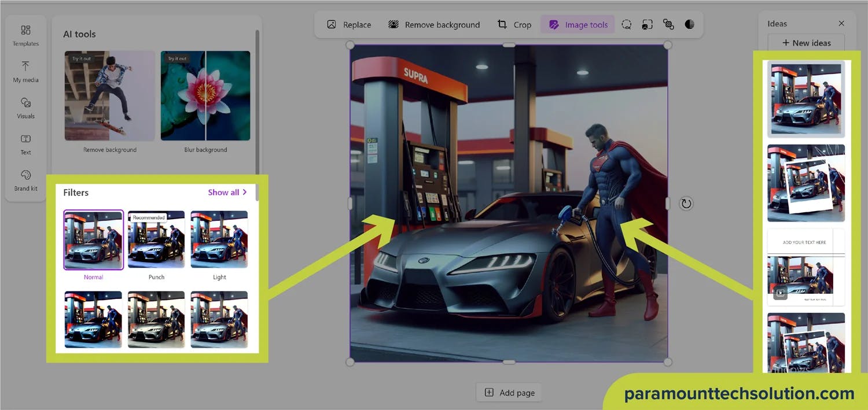Click Remove background in the top toolbar

click(434, 24)
